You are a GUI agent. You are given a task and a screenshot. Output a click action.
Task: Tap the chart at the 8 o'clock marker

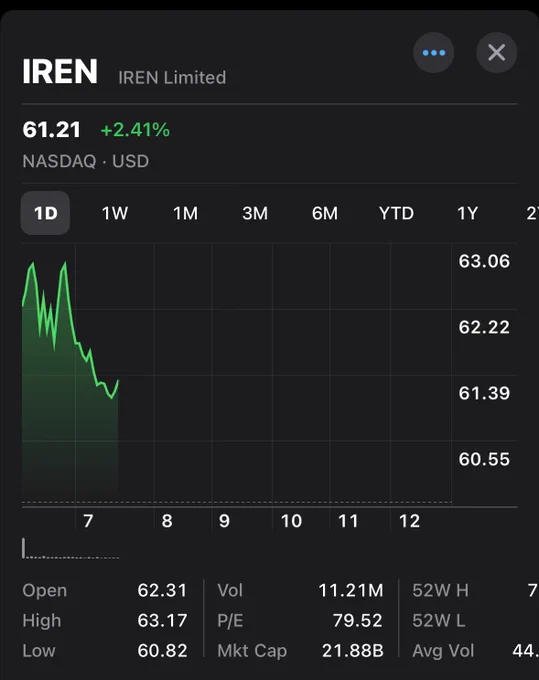(x=167, y=521)
